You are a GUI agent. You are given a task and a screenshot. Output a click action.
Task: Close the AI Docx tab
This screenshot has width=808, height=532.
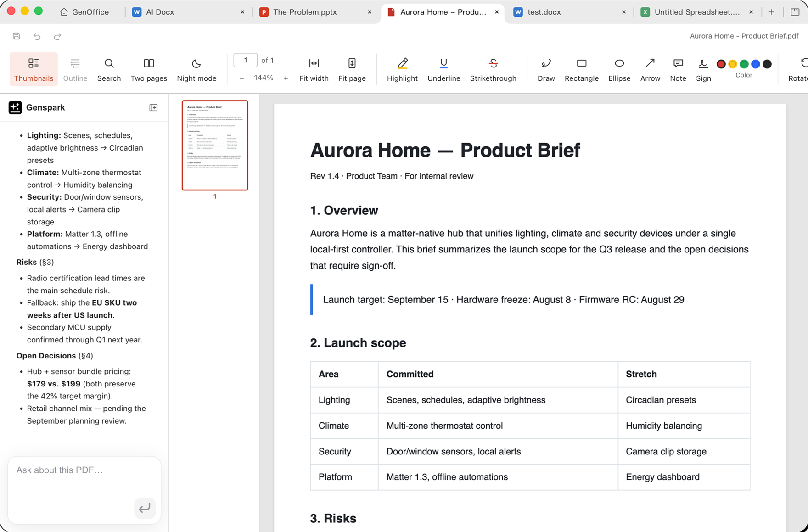(242, 12)
